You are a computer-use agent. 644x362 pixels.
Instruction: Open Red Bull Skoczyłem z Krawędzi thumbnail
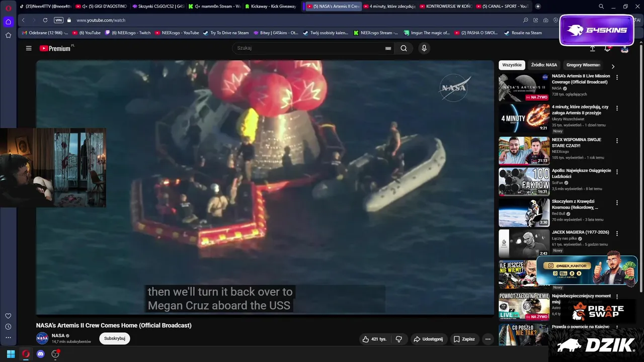click(x=524, y=212)
